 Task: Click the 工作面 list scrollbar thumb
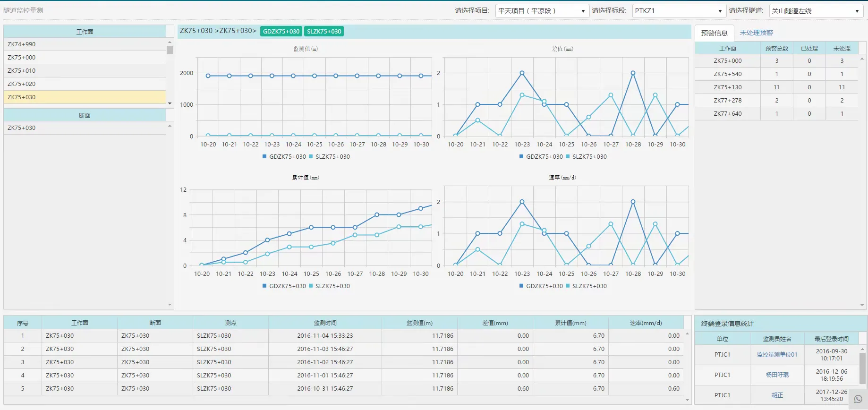pyautogui.click(x=170, y=50)
